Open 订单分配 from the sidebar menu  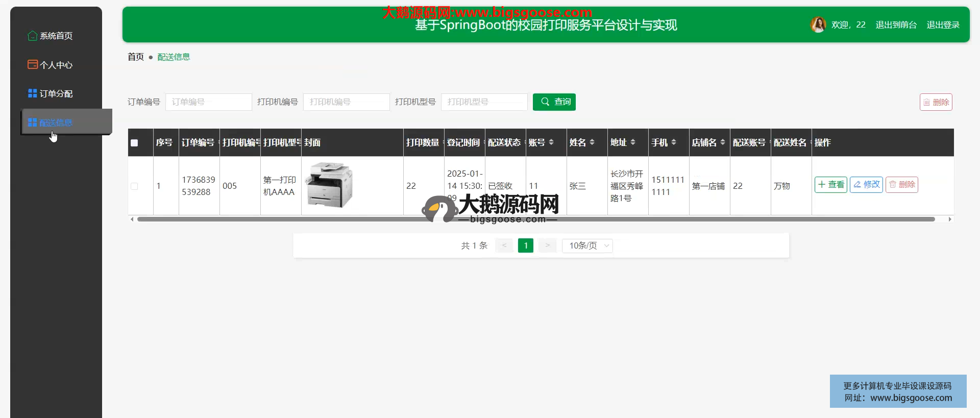pyautogui.click(x=56, y=94)
